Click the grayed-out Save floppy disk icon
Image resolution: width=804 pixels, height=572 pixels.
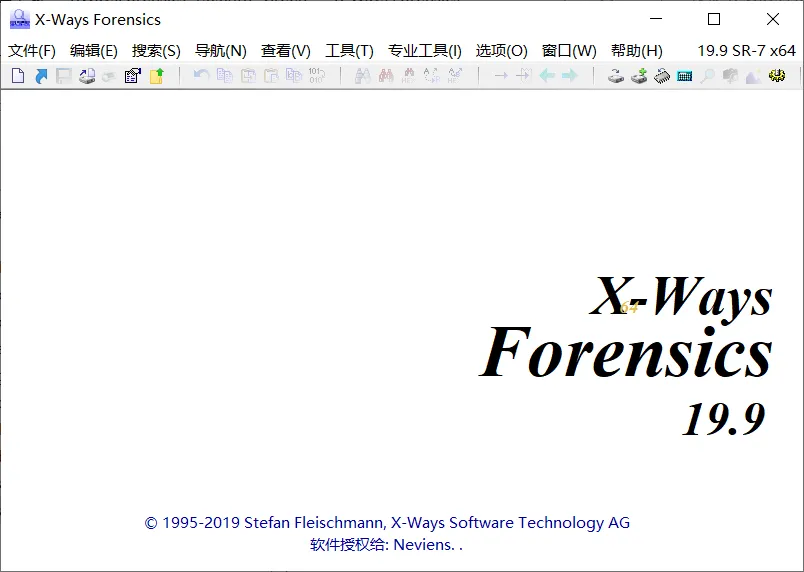[64, 76]
